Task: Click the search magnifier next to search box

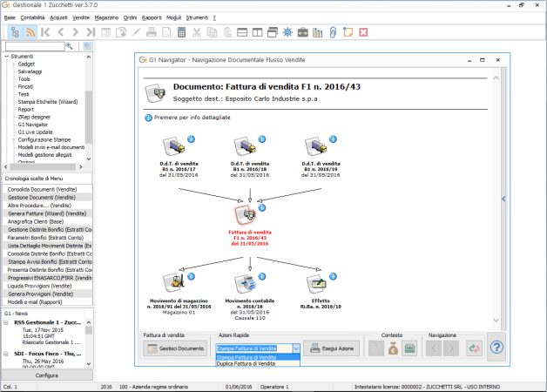Action: click(x=70, y=46)
